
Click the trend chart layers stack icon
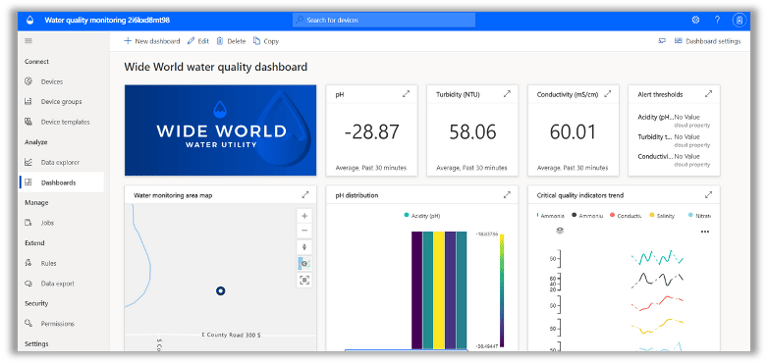point(560,231)
